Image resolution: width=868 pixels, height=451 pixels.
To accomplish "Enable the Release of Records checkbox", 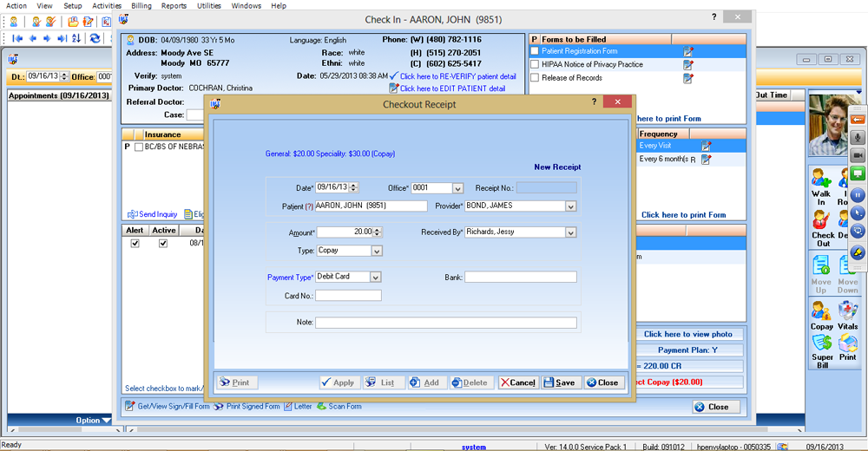I will pos(535,78).
